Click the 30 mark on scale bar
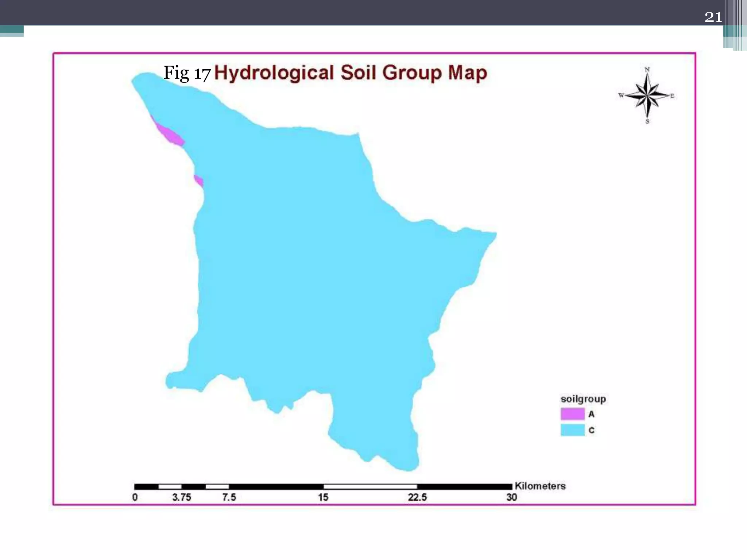This screenshot has width=747, height=560. point(511,497)
